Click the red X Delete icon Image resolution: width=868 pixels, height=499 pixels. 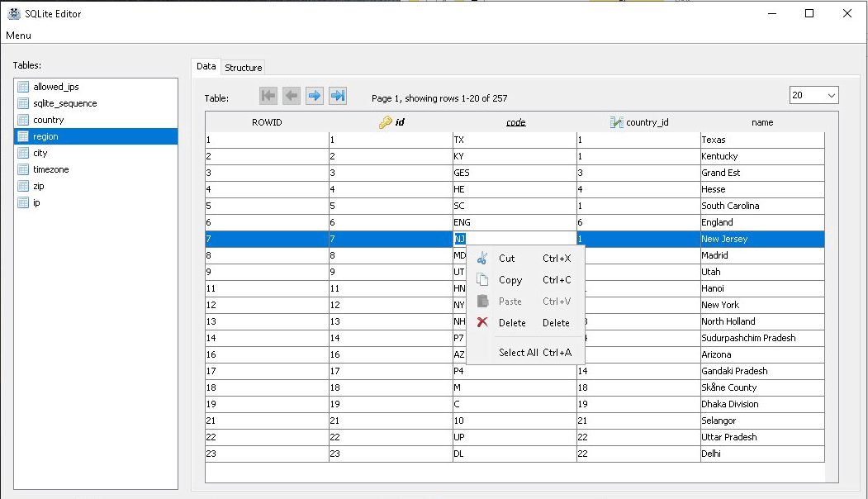[x=482, y=323]
